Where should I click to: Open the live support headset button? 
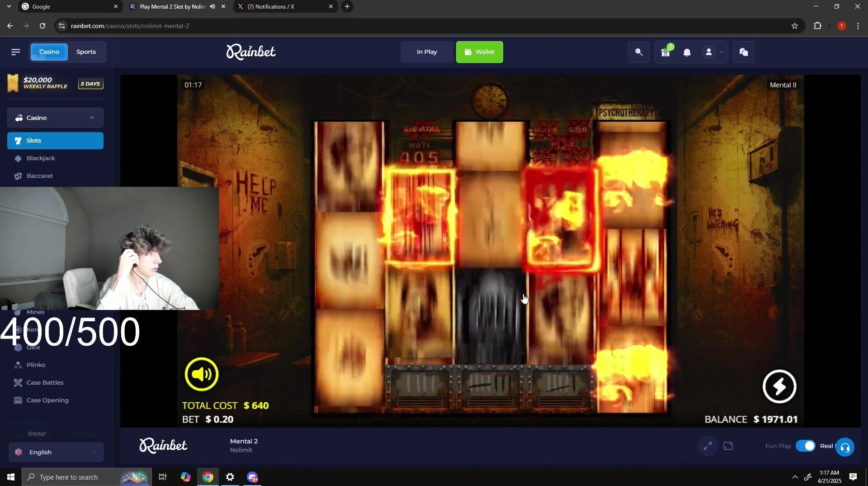tap(845, 447)
